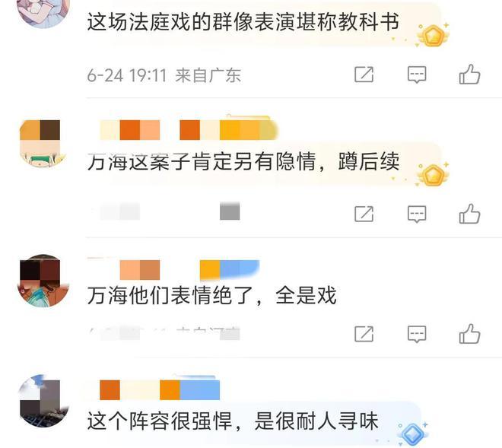The width and height of the screenshot is (502, 448).
Task: Like the comment 万海这案子肯定另有隐情
Action: coord(469,214)
